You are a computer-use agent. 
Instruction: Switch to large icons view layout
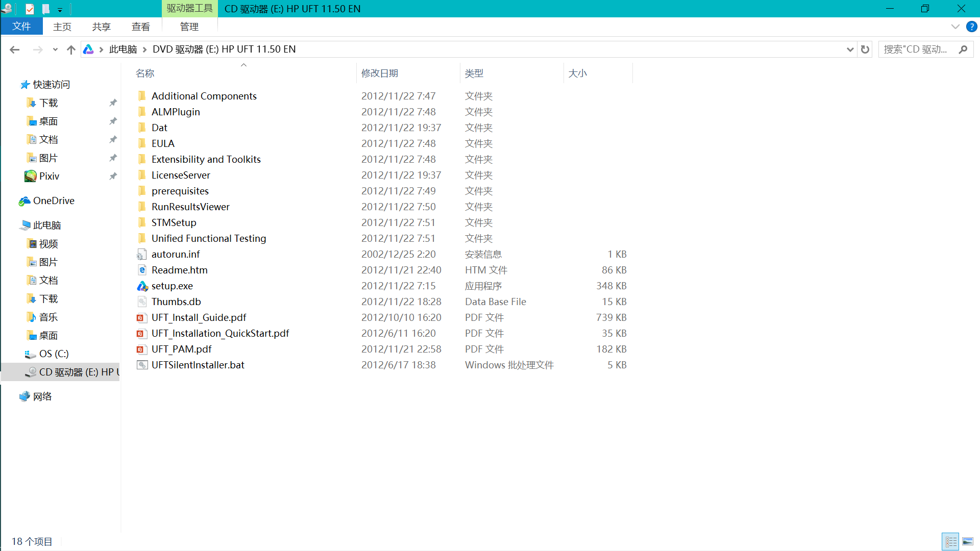[968, 541]
